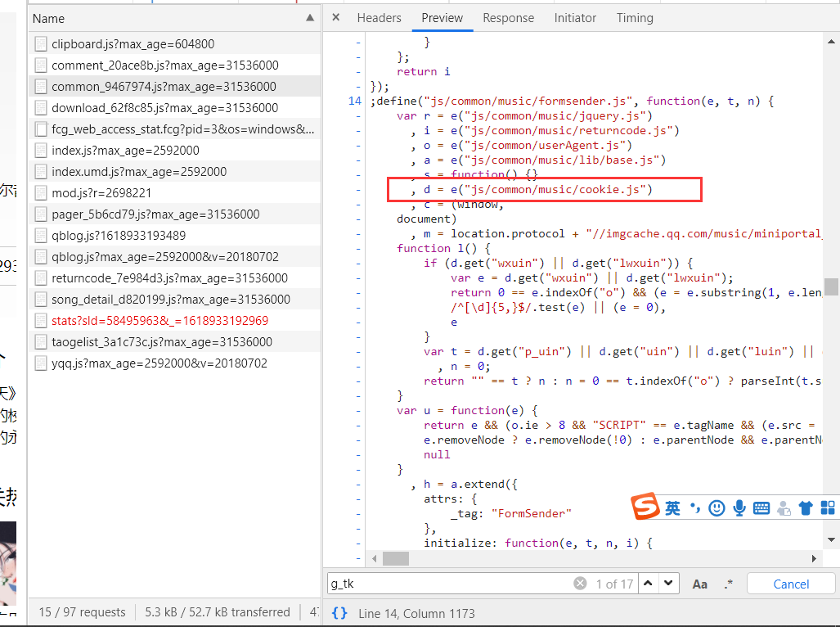840x627 pixels.
Task: Open the Sogou on-screen keyboard
Action: (761, 507)
